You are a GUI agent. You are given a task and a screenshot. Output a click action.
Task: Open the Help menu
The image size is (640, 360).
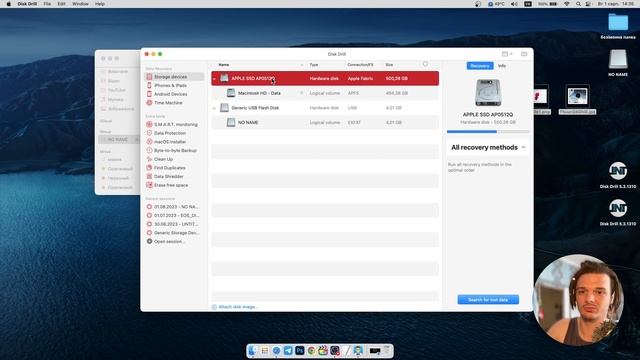coord(100,4)
